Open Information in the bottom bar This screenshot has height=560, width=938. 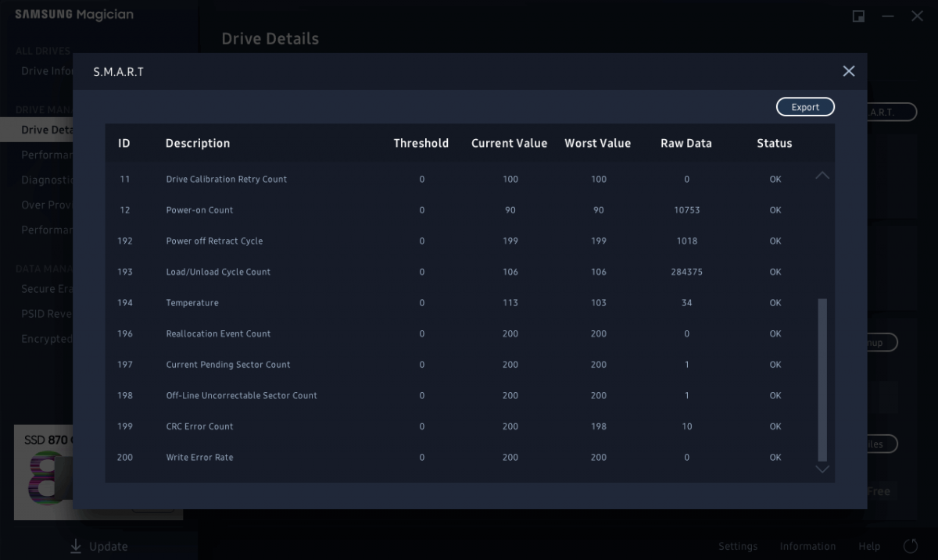pyautogui.click(x=807, y=546)
